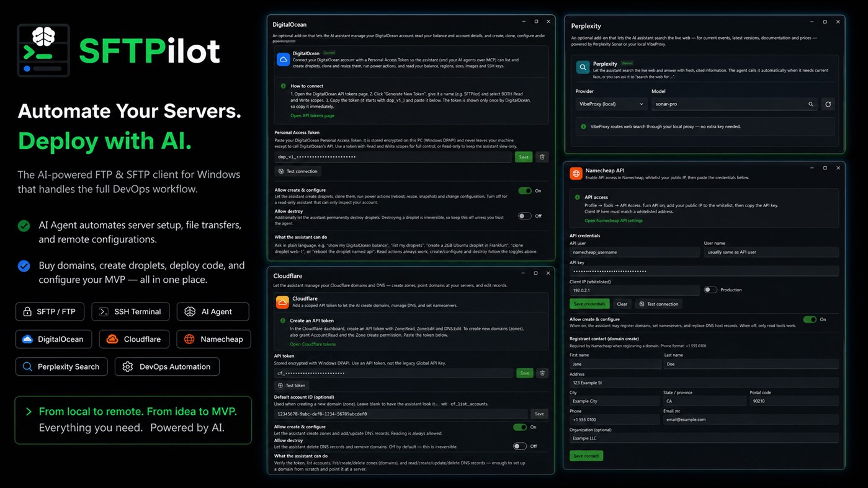The width and height of the screenshot is (868, 488).
Task: Click the Namecheap User name field
Action: 771,252
